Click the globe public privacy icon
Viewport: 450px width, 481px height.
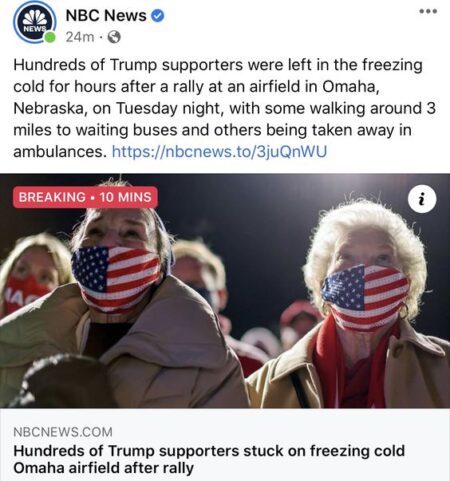coord(114,37)
